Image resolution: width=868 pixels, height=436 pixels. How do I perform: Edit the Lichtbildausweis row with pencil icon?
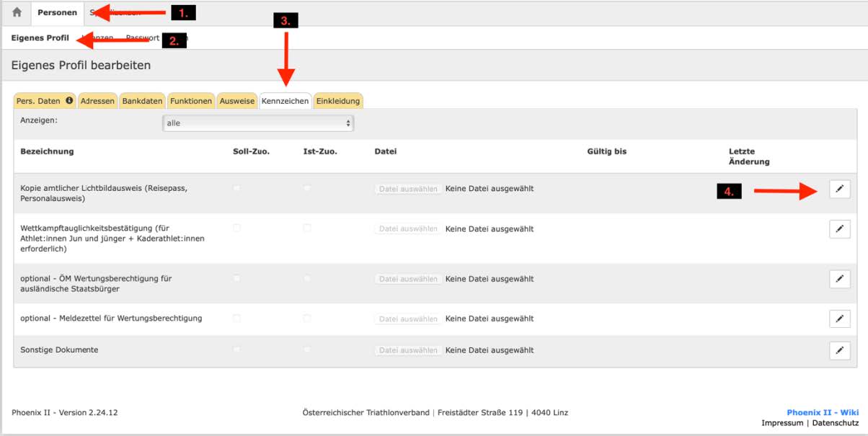(839, 189)
